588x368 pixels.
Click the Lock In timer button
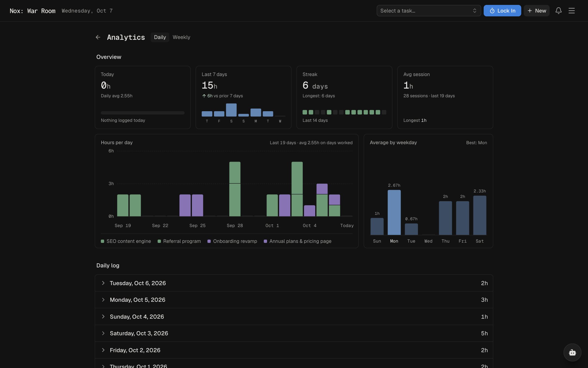click(x=502, y=11)
